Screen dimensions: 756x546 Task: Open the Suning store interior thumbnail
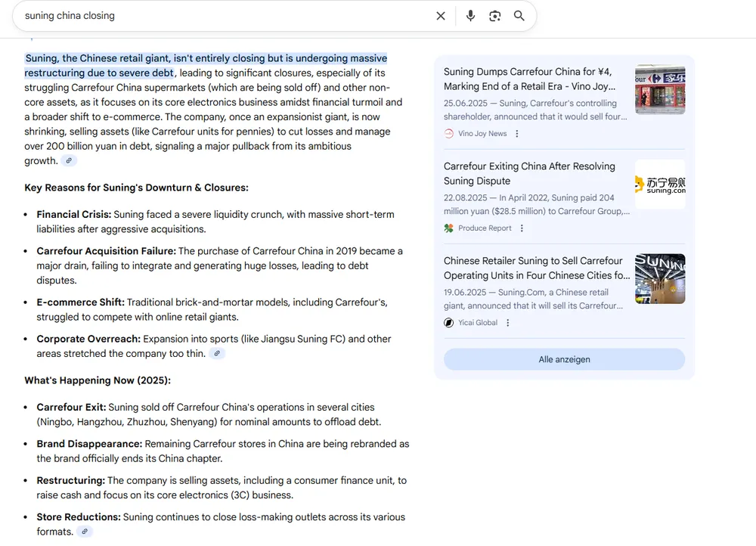(660, 279)
